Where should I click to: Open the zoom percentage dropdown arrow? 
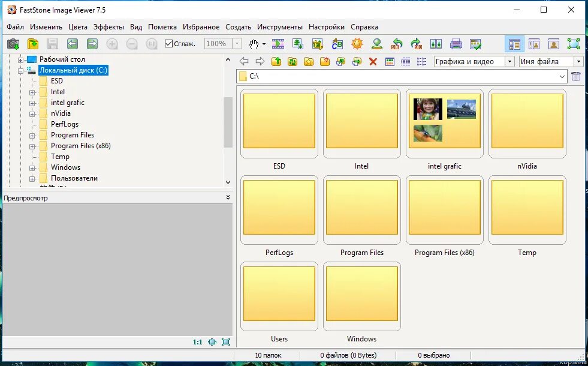click(237, 44)
